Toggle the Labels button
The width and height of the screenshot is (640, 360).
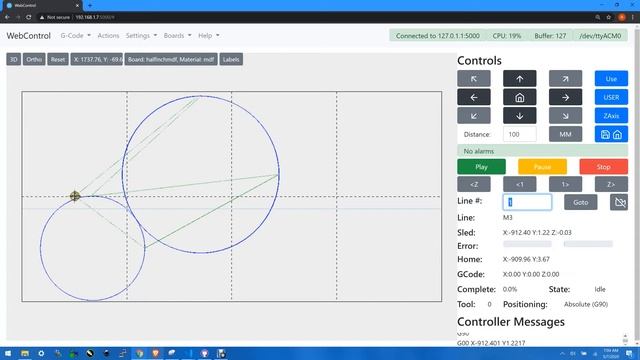point(231,59)
